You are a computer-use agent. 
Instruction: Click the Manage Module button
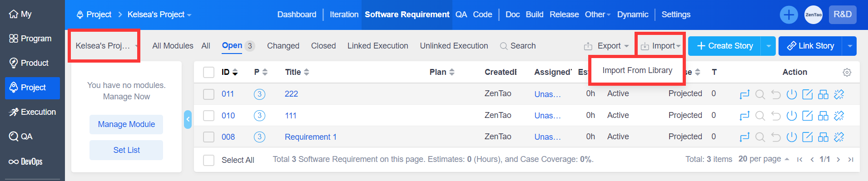[x=126, y=124]
